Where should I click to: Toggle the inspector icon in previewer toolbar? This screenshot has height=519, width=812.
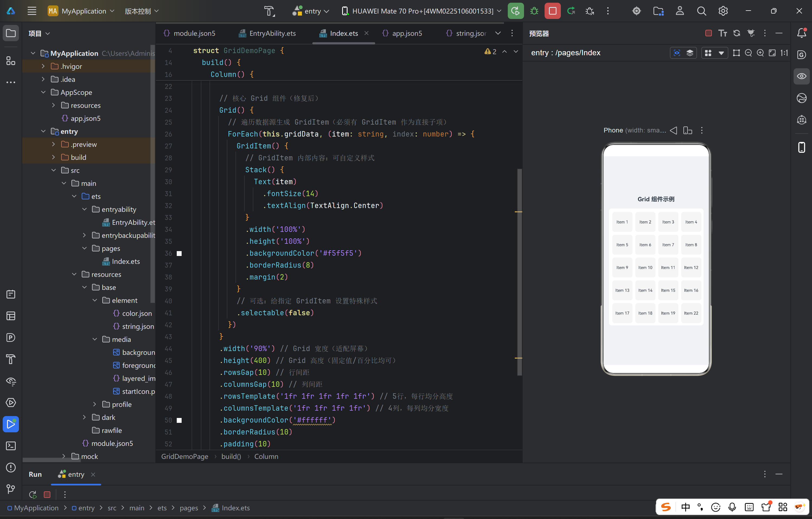tap(677, 53)
